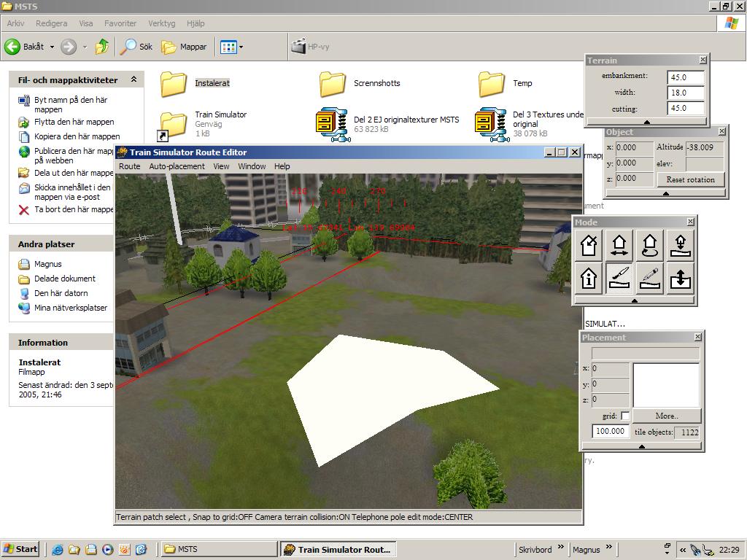This screenshot has height=560, width=747.
Task: Open the Window menu
Action: 252,166
